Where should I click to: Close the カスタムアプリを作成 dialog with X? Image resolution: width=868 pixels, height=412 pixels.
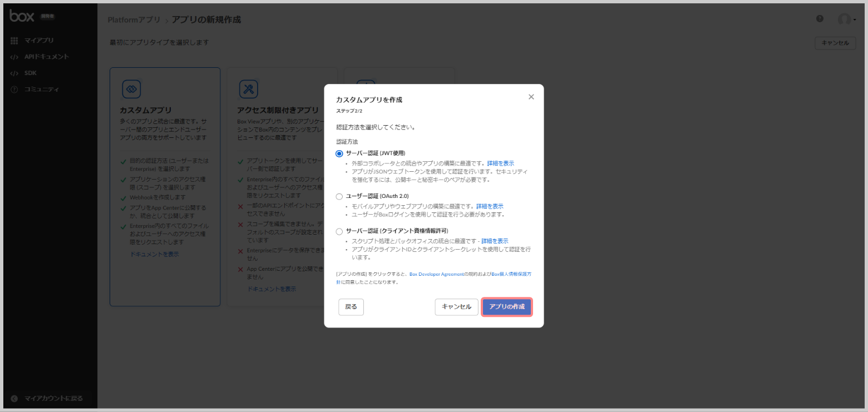click(531, 97)
